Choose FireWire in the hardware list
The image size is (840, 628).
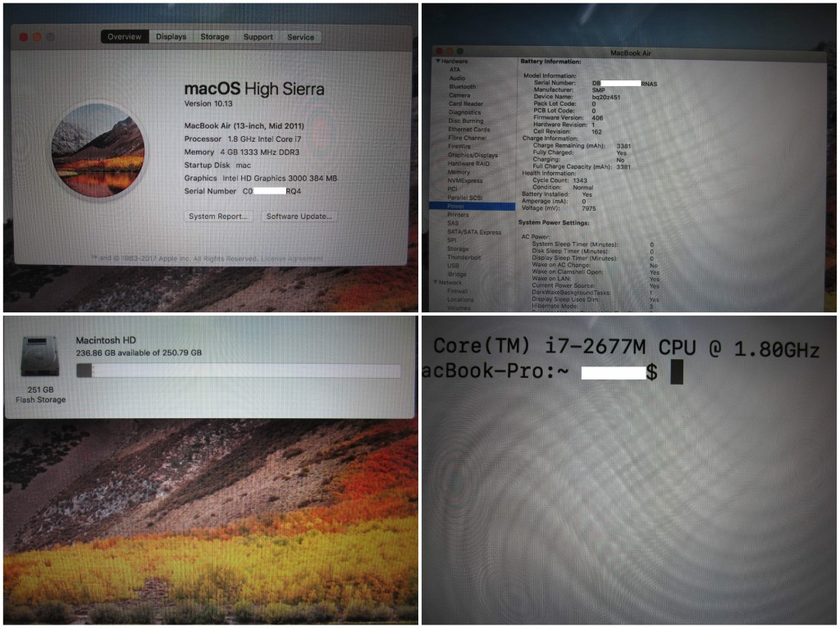459,146
